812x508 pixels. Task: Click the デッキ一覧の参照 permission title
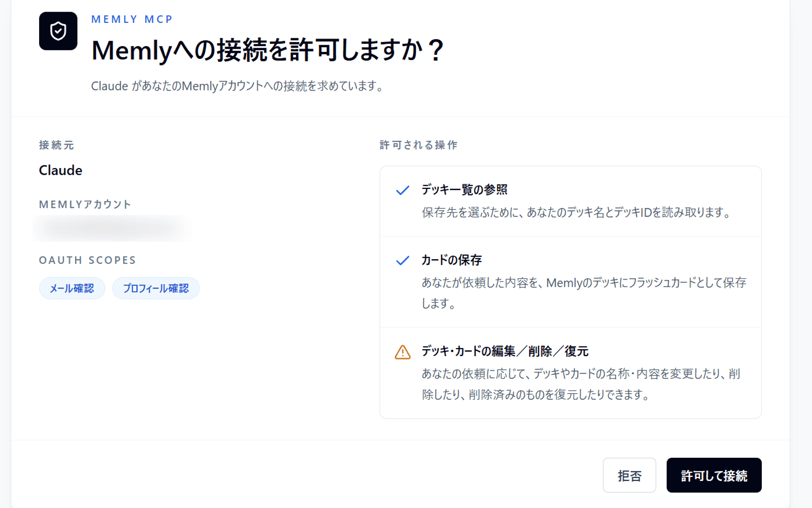click(464, 189)
